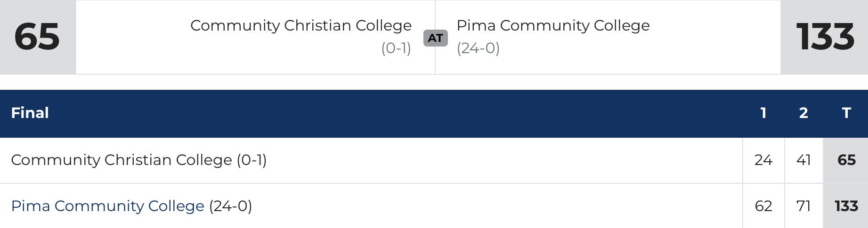Viewport: 868px width, 228px height.
Task: Click Pima's total 133 in table
Action: pos(846,206)
